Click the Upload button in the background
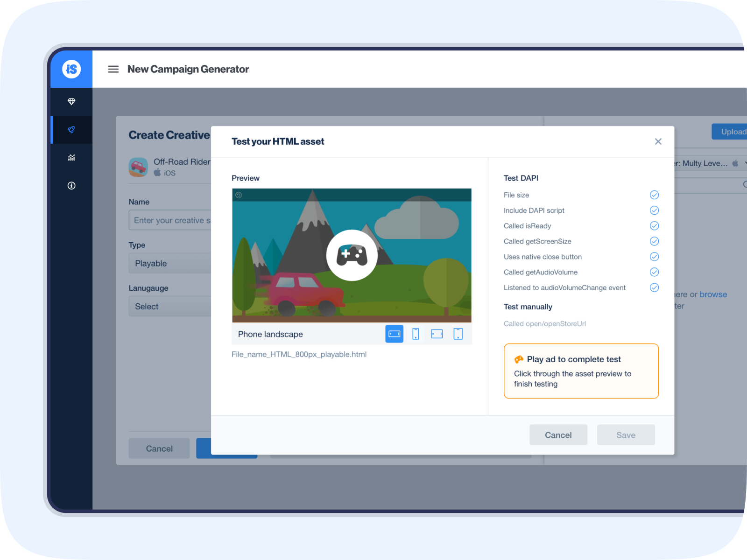This screenshot has width=747, height=560. click(729, 132)
